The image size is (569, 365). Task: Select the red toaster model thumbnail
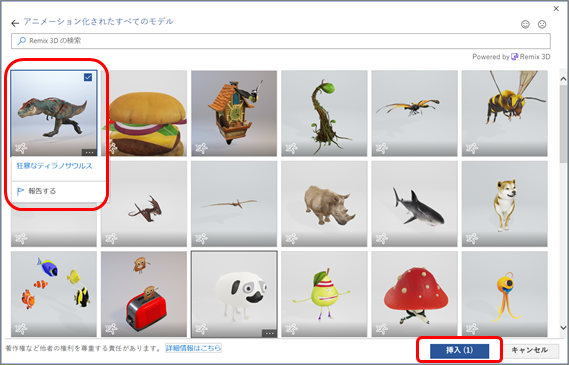pos(144,294)
